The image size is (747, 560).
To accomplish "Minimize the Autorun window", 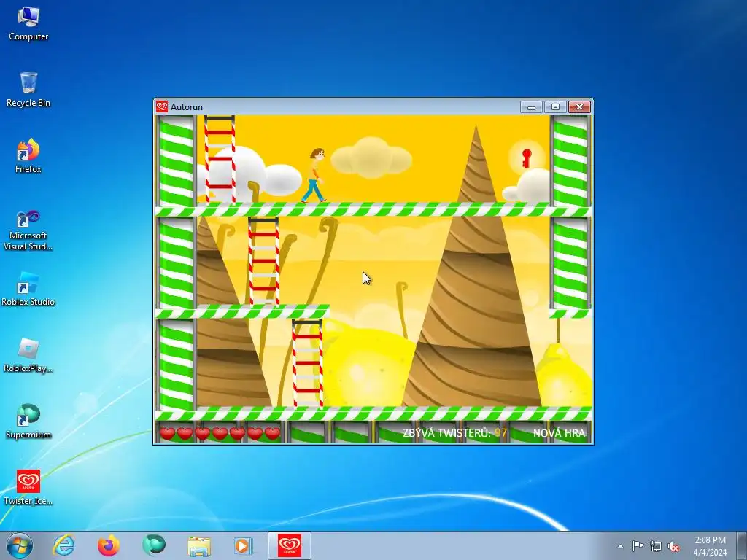I will tap(531, 106).
